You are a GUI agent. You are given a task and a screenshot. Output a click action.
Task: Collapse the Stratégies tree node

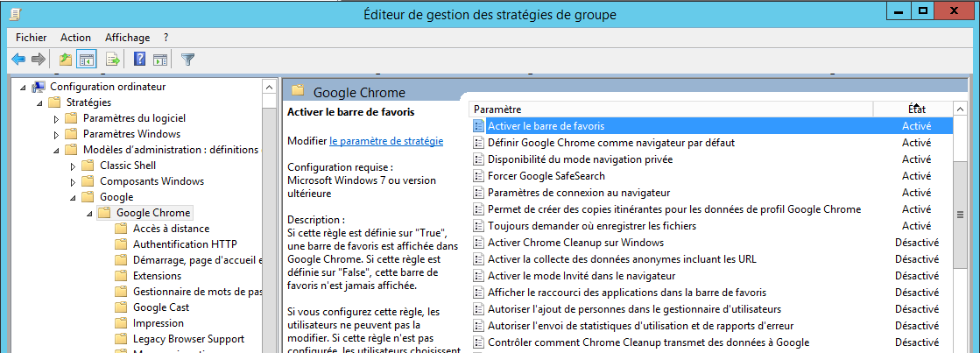tap(40, 103)
